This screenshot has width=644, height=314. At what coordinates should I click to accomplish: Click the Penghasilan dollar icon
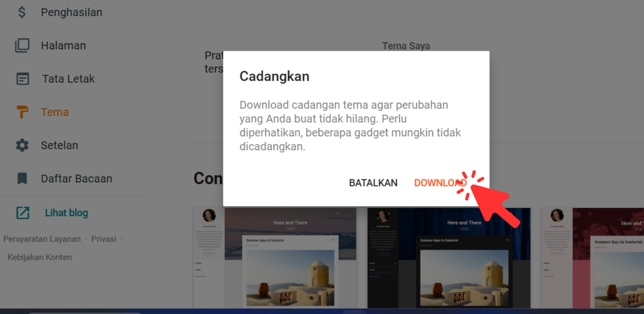click(x=22, y=12)
